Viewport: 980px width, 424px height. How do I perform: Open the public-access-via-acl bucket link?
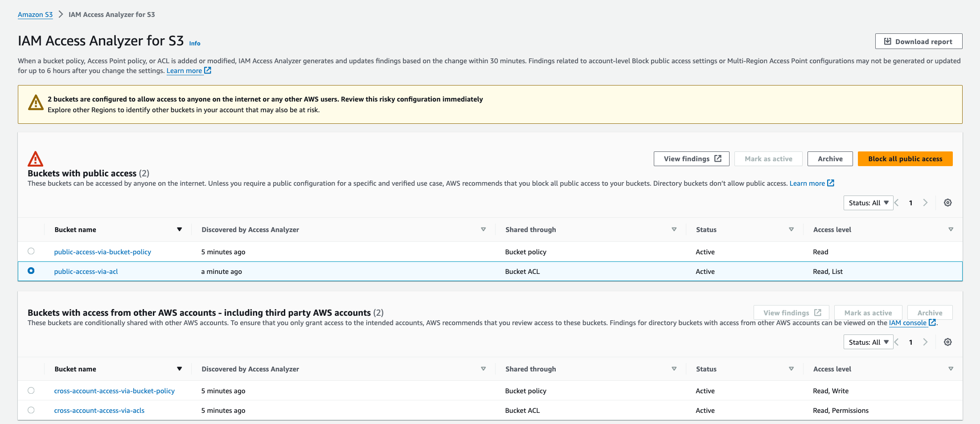pyautogui.click(x=86, y=271)
